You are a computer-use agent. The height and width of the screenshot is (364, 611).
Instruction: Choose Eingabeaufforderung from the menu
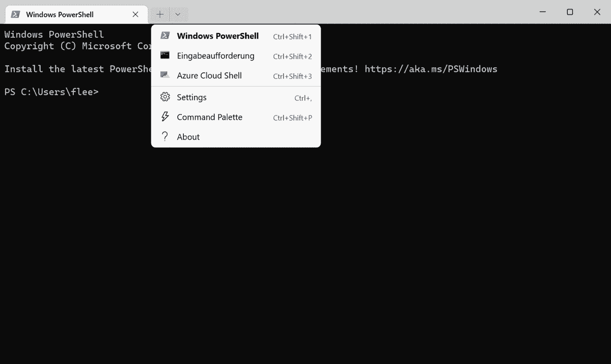click(215, 55)
